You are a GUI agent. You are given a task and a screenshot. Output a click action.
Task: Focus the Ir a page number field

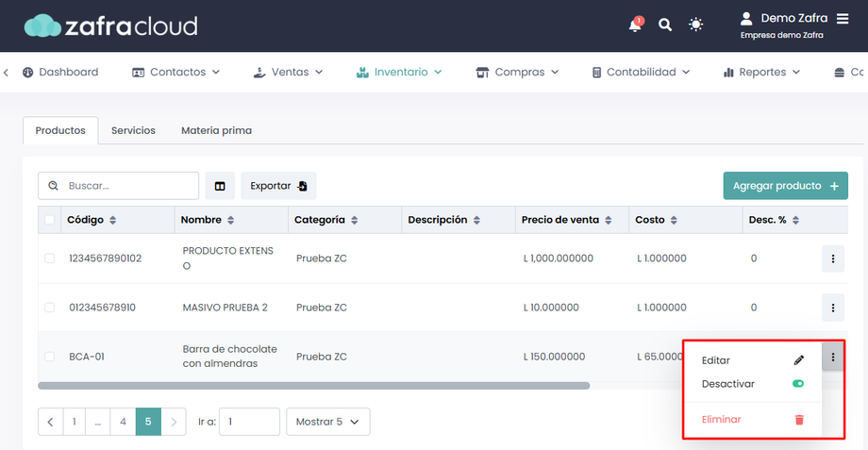[249, 422]
